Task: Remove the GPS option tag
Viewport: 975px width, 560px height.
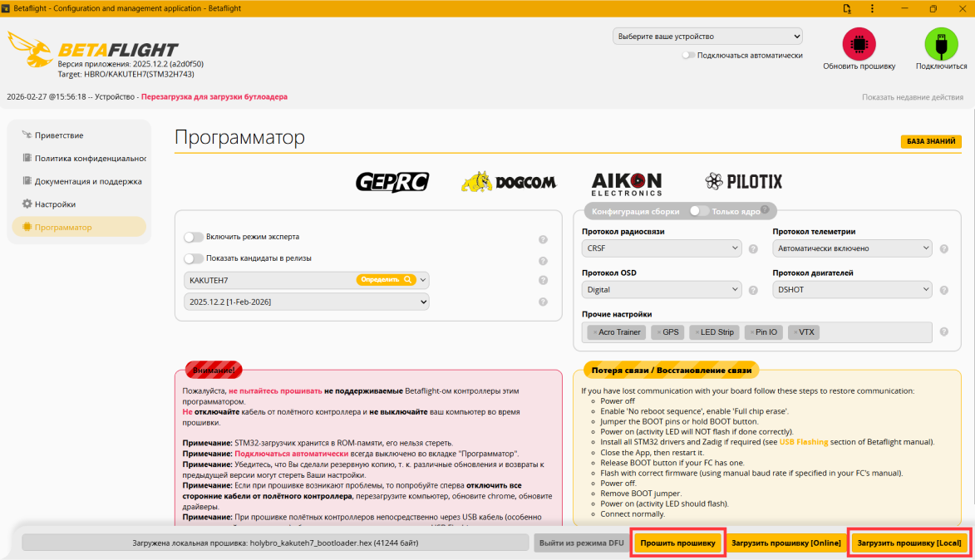Action: coord(660,332)
